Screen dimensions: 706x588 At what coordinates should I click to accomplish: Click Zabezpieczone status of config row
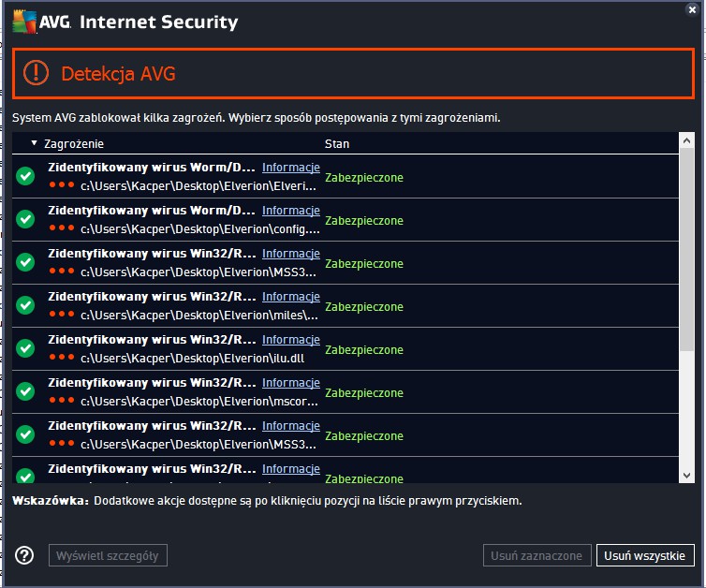tap(364, 221)
